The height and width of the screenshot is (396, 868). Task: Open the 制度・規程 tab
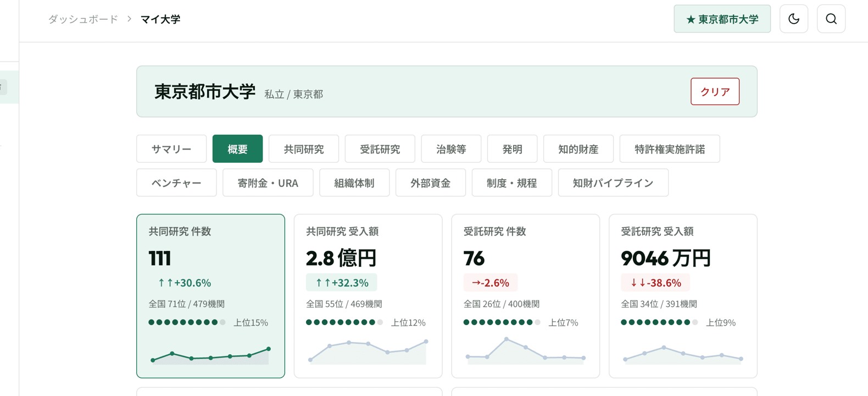coord(511,183)
